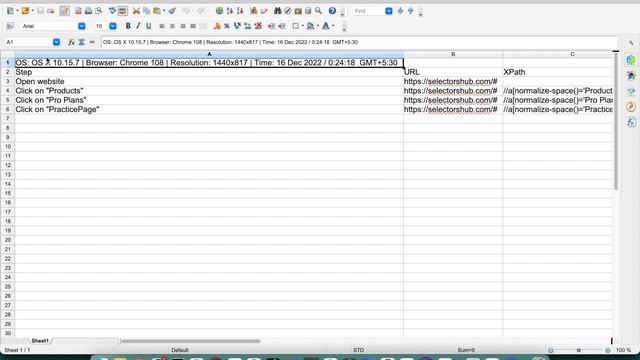Image resolution: width=640 pixels, height=360 pixels.
Task: Click the Help question mark icon
Action: 332,11
